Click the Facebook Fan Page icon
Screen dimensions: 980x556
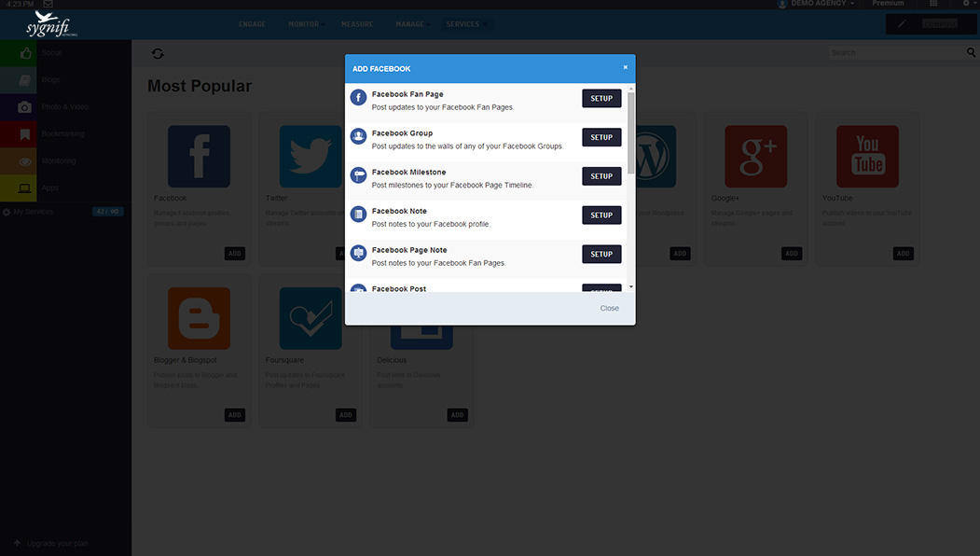point(358,98)
